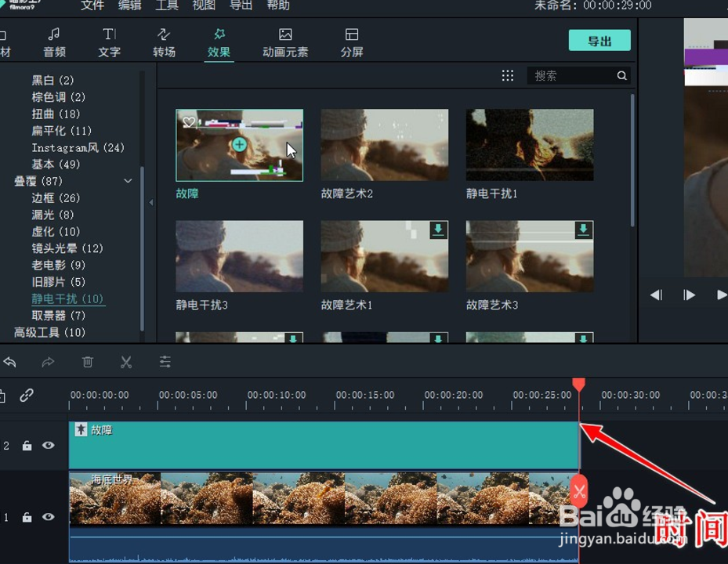The image size is (728, 564).
Task: Open the 编辑 menu
Action: coord(129,5)
